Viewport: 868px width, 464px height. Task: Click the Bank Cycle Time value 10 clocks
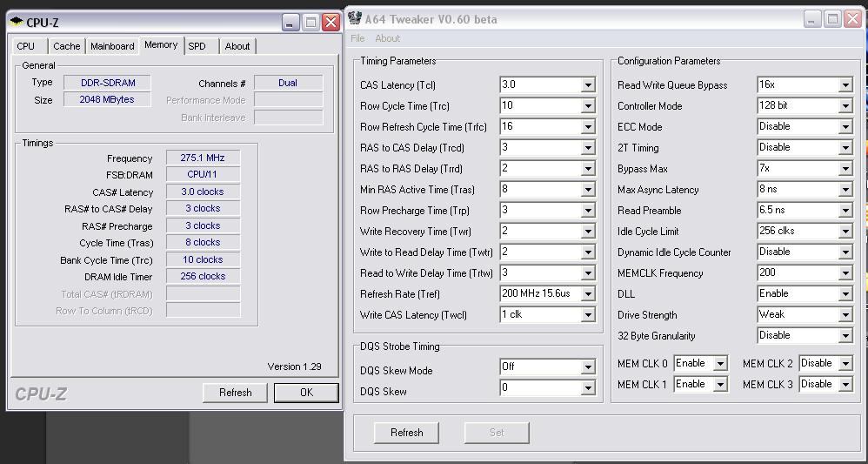(x=203, y=259)
